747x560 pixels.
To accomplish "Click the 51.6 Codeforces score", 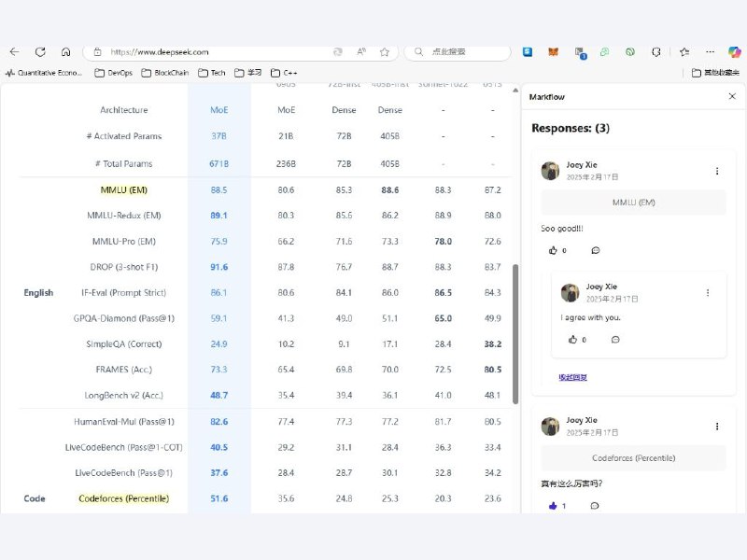I will coord(219,498).
